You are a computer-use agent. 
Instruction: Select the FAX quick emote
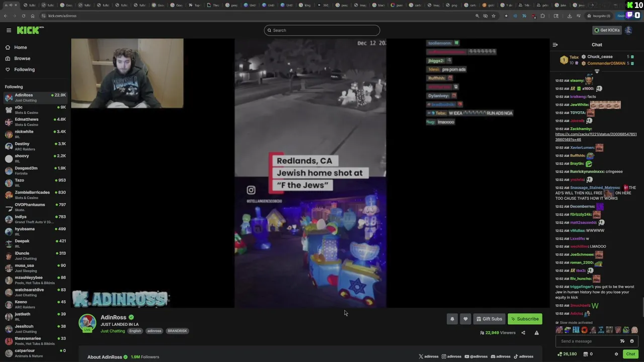coord(576,330)
